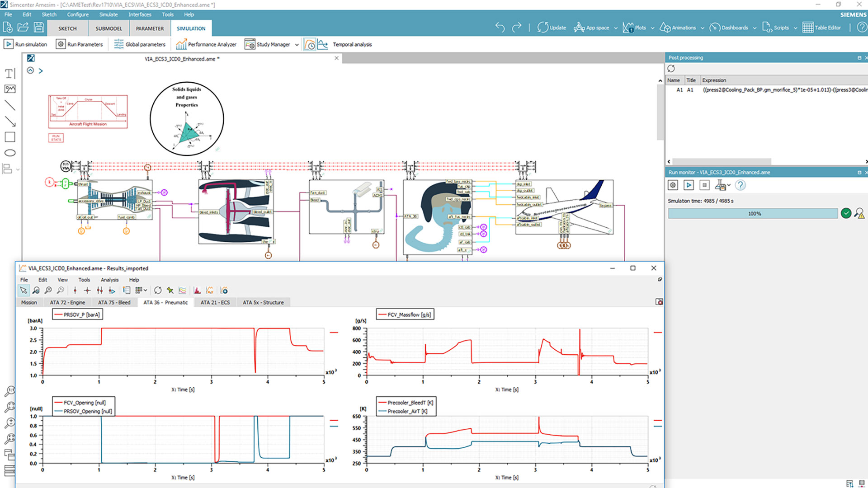Viewport: 868px width, 488px height.
Task: Start simulation in run monitor
Action: (689, 185)
